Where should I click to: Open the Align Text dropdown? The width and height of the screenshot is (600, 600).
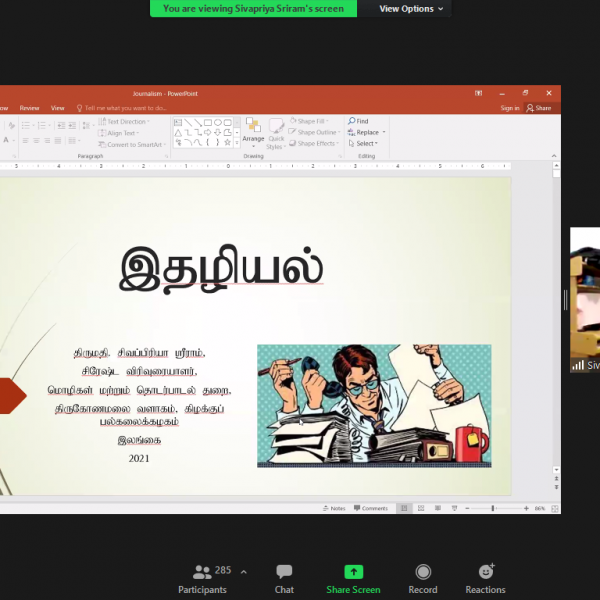pos(119,133)
